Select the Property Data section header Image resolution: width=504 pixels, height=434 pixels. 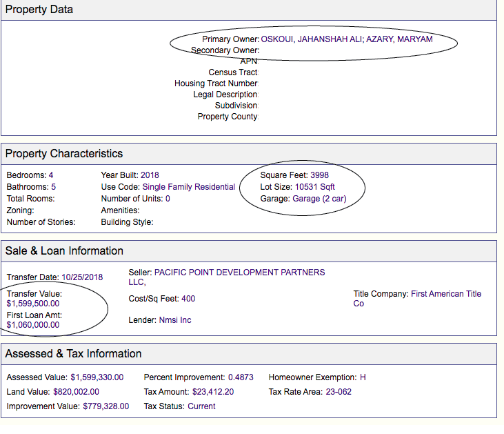(39, 10)
